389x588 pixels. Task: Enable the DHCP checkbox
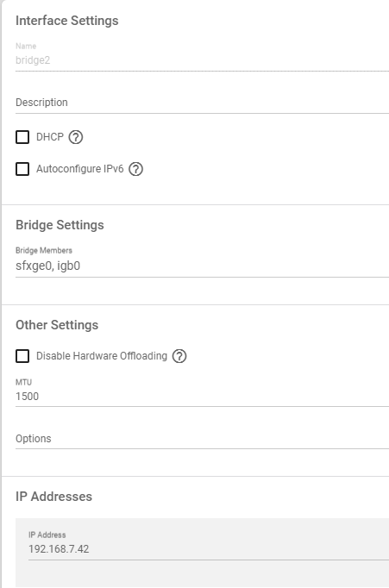22,137
